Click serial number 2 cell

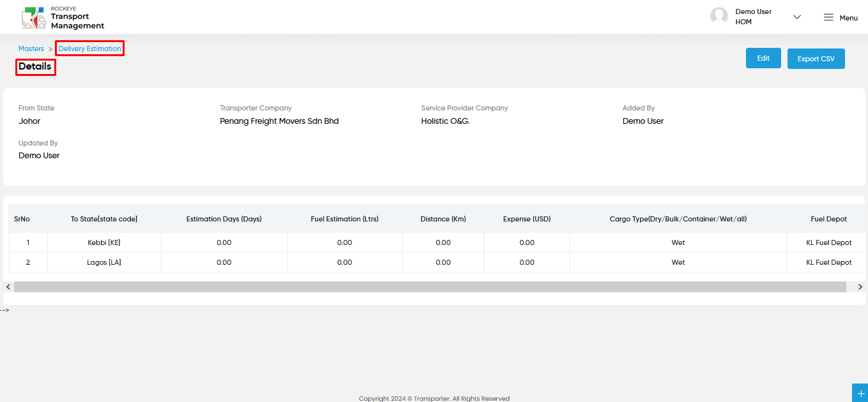(28, 262)
